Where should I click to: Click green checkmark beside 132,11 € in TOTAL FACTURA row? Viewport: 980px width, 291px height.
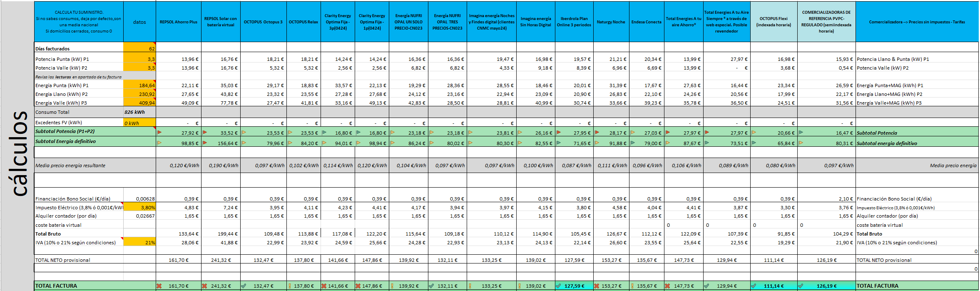(x=431, y=286)
